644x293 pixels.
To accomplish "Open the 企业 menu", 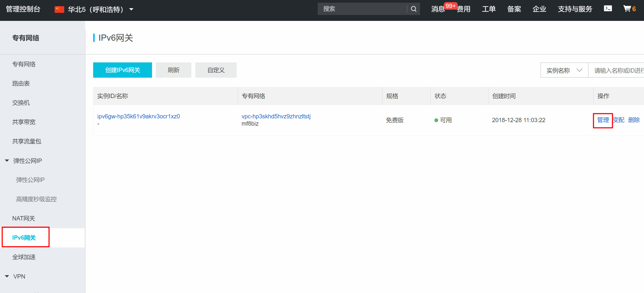I will point(539,9).
